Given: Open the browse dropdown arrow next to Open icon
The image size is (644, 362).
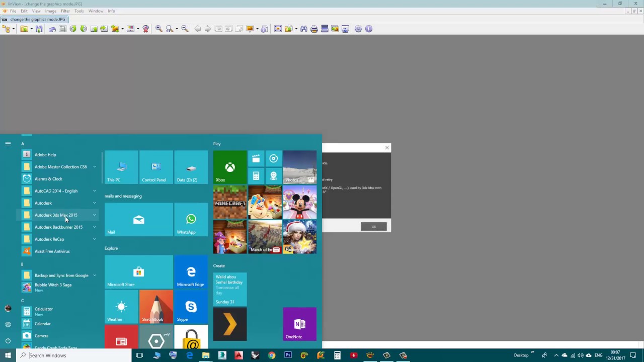Looking at the screenshot, I should 31,29.
